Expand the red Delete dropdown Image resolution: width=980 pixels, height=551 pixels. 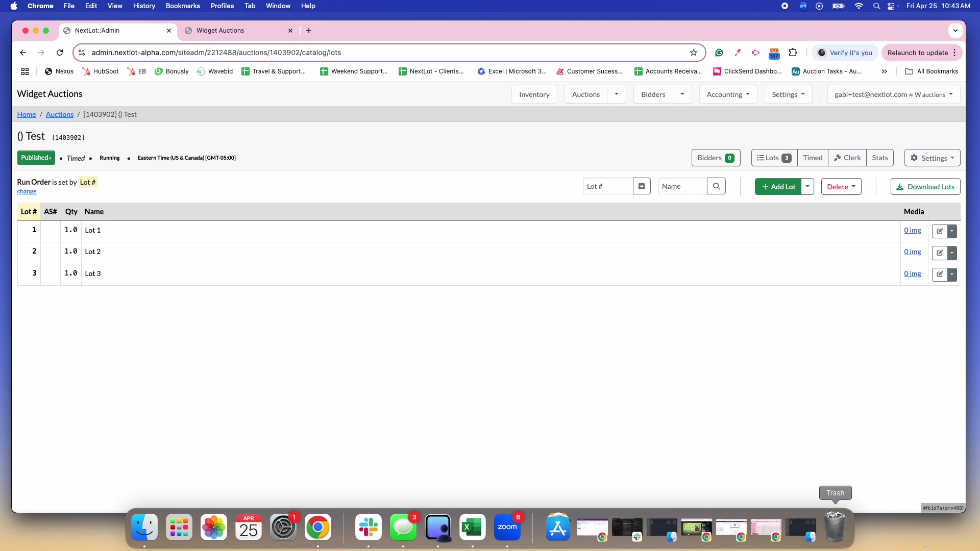[841, 187]
